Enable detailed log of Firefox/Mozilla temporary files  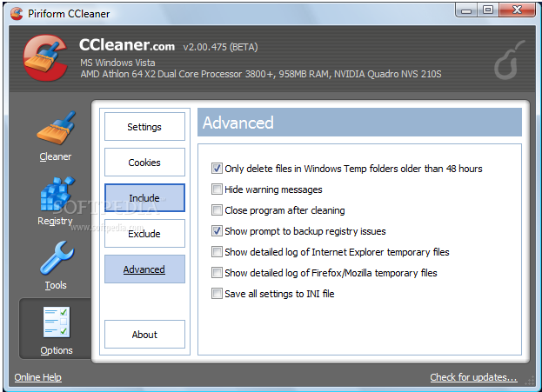217,273
